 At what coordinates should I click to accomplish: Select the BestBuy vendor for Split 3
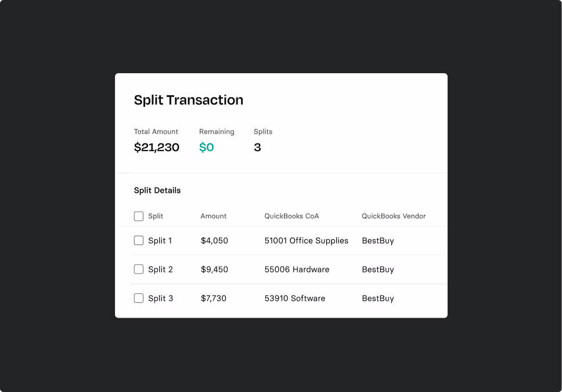tap(378, 299)
